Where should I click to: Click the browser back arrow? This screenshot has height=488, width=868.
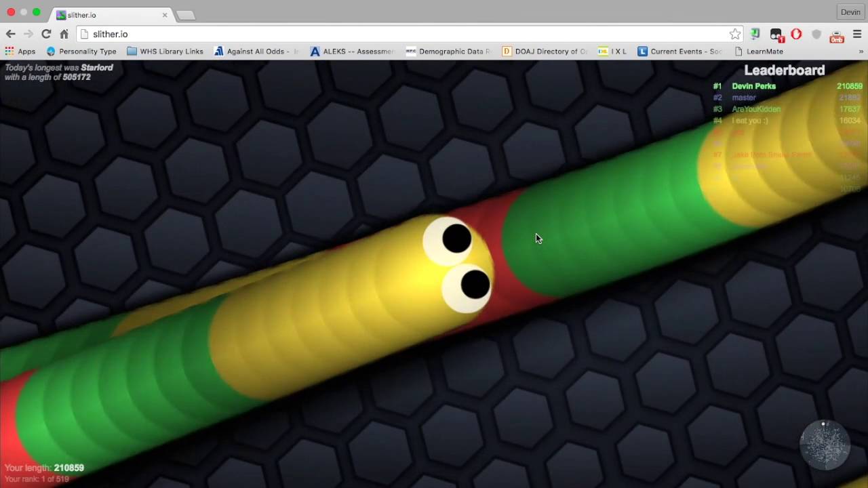point(10,34)
